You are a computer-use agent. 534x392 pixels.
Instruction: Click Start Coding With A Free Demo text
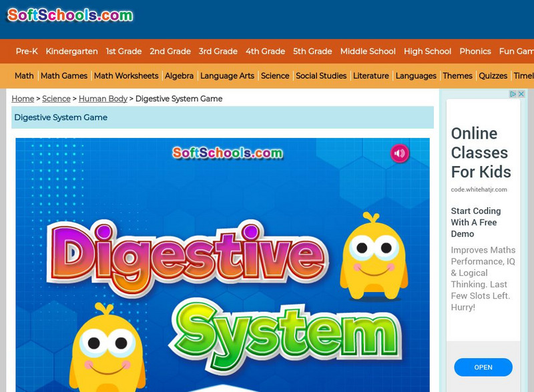point(476,222)
